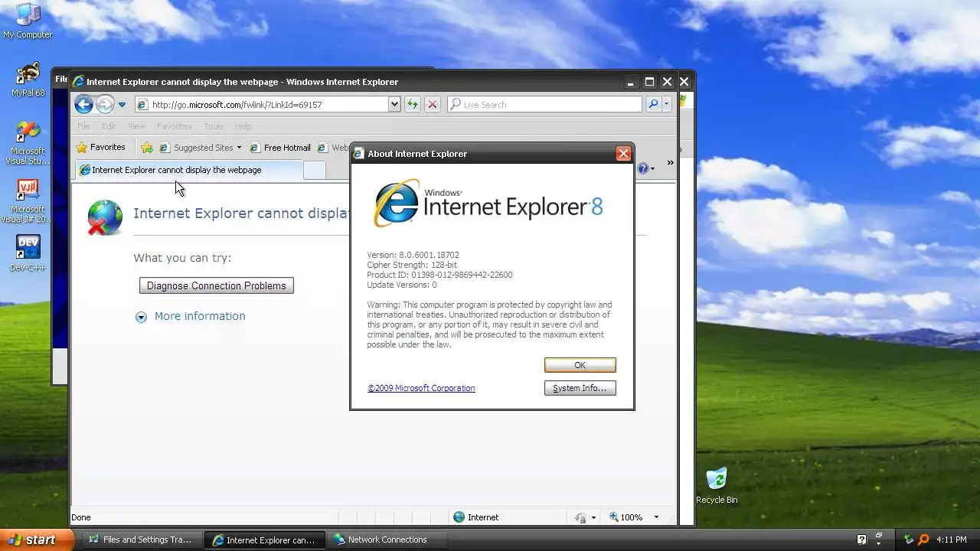Viewport: 980px width, 551px height.
Task: Open the recent pages dropdown beside Forward
Action: coord(122,105)
